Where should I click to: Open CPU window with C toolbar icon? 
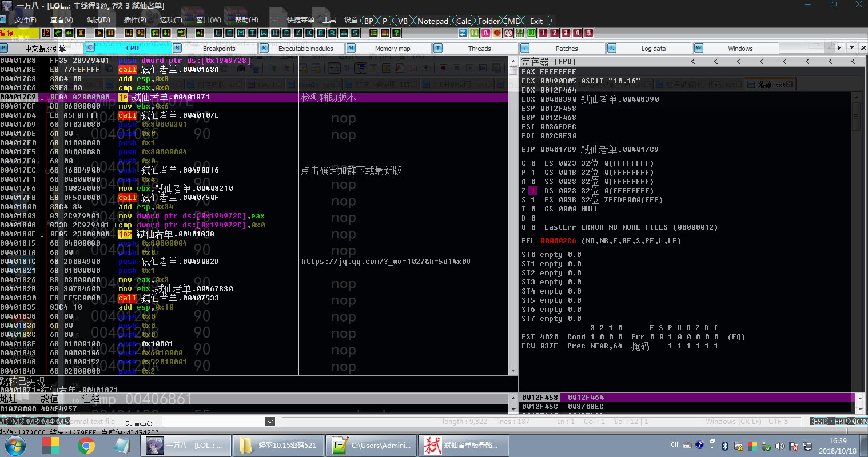tap(286, 33)
